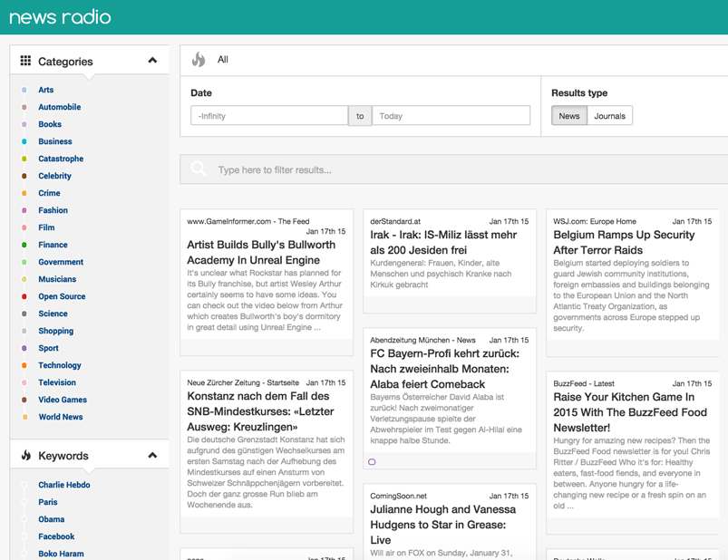The image size is (728, 560).
Task: Click the flame icon beside All
Action: (199, 60)
